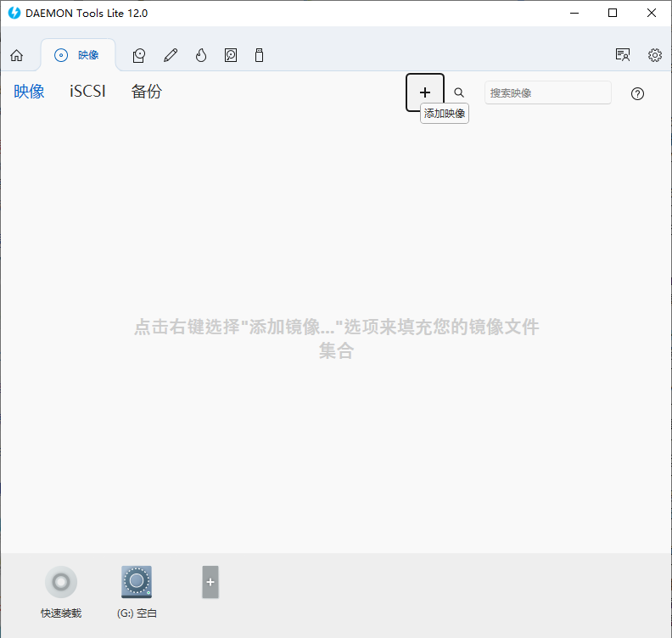Click the 搜索映像 search field
The image size is (672, 638).
click(x=547, y=92)
